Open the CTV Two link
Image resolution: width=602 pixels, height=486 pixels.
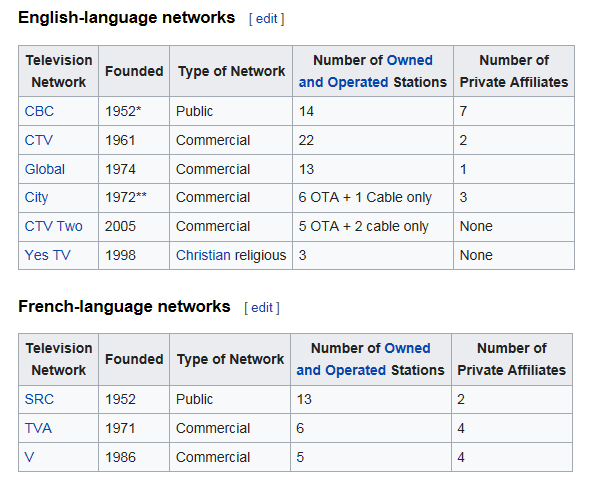[x=54, y=226]
